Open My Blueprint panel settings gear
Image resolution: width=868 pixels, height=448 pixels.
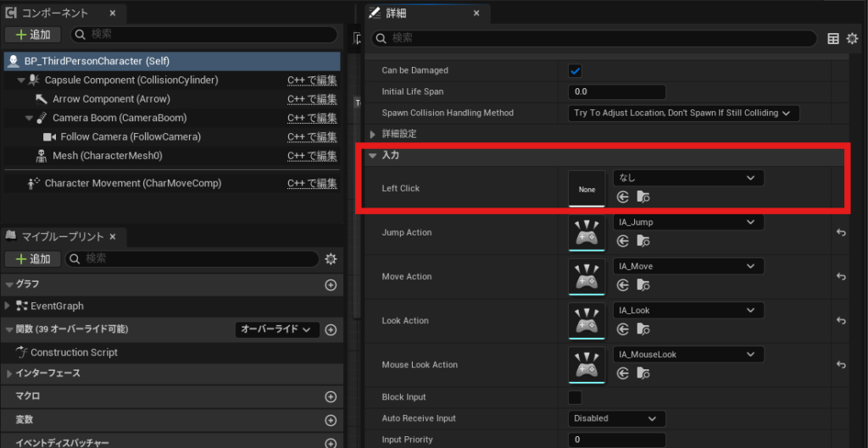click(331, 259)
